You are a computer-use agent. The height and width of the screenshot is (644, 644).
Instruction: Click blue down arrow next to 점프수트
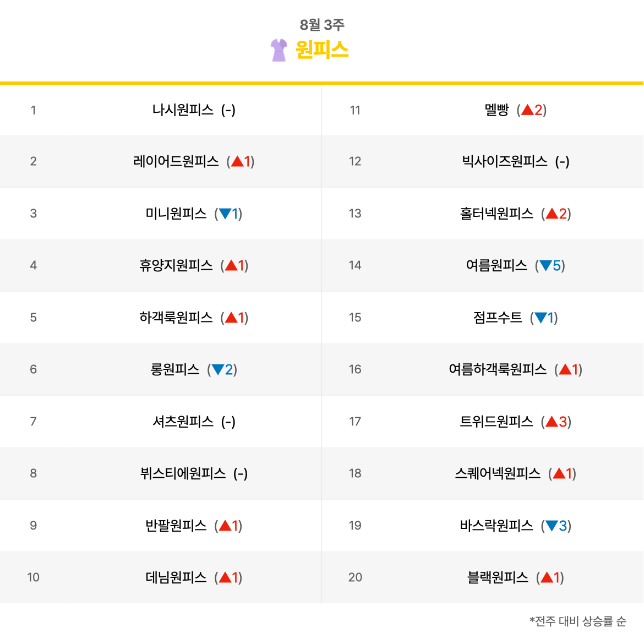coord(541,318)
